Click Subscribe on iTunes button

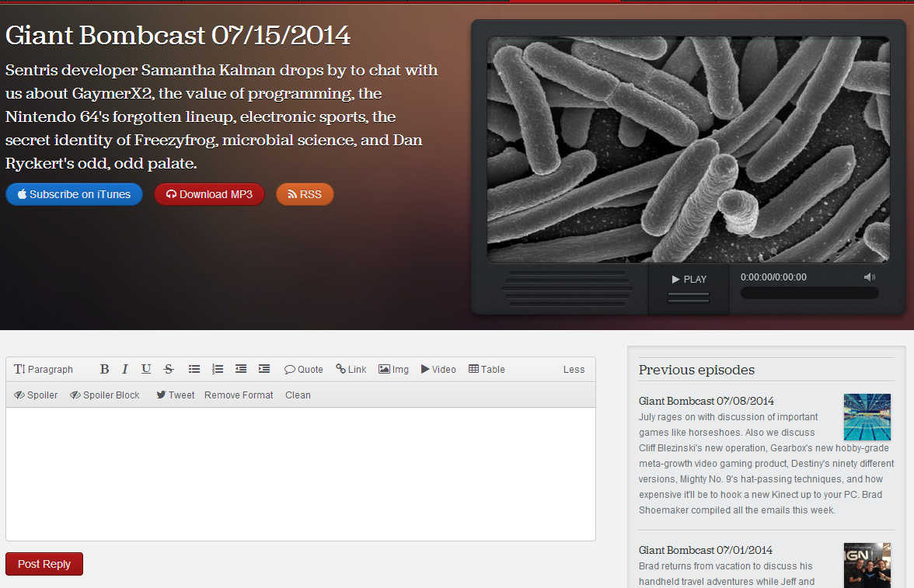[x=74, y=194]
